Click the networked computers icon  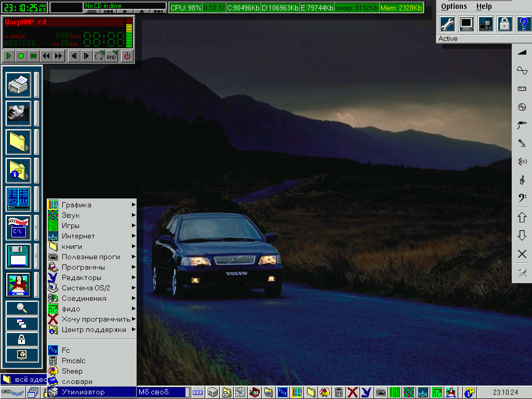pos(486,24)
